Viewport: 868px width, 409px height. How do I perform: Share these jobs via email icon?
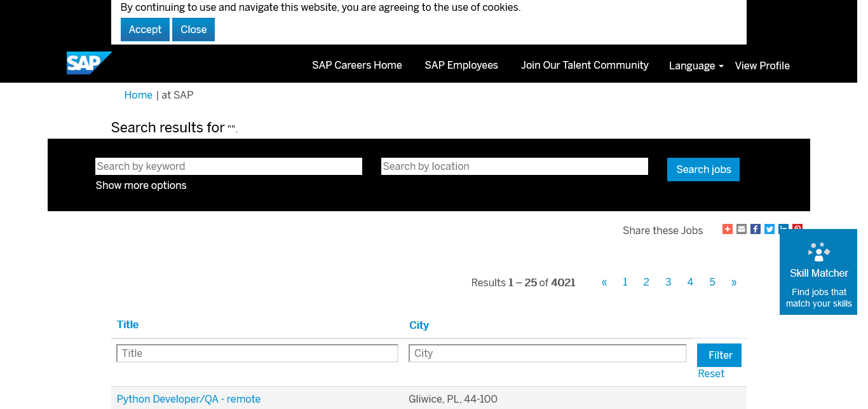(742, 229)
